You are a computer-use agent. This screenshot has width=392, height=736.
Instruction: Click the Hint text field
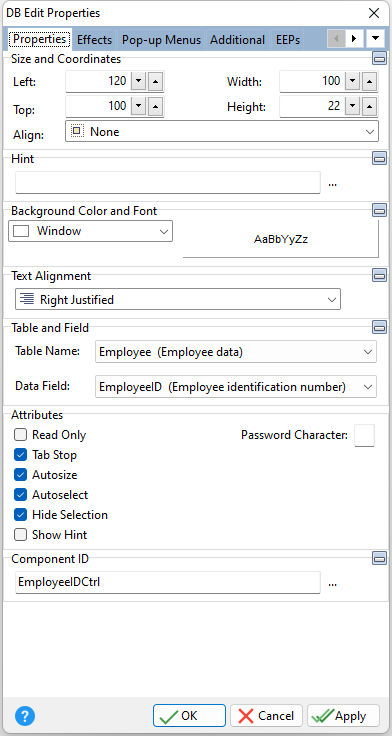point(168,183)
